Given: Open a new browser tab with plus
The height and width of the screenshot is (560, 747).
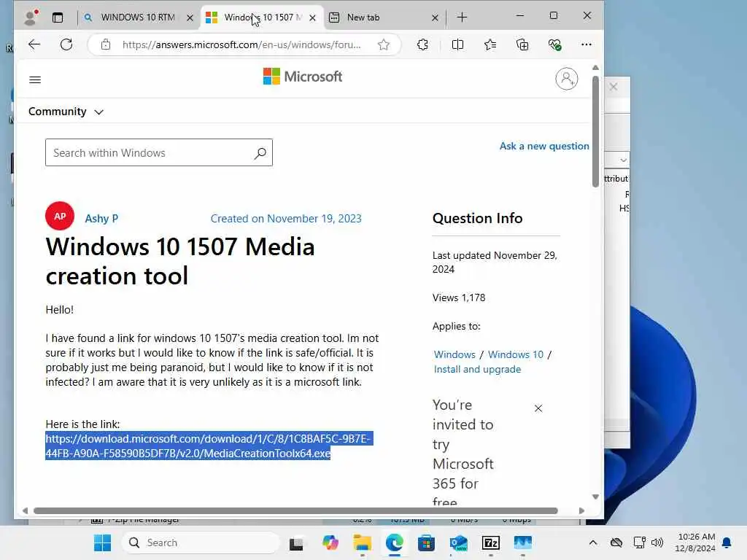Looking at the screenshot, I should tap(462, 17).
